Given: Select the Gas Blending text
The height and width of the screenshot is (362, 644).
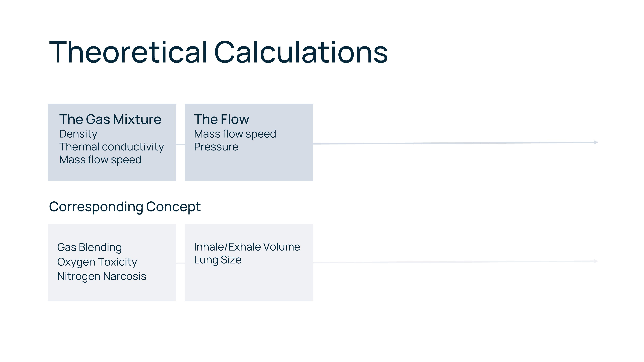Looking at the screenshot, I should tap(90, 247).
